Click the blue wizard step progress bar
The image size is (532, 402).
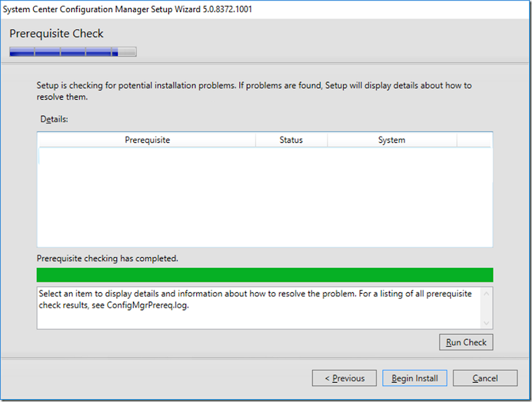pos(73,52)
